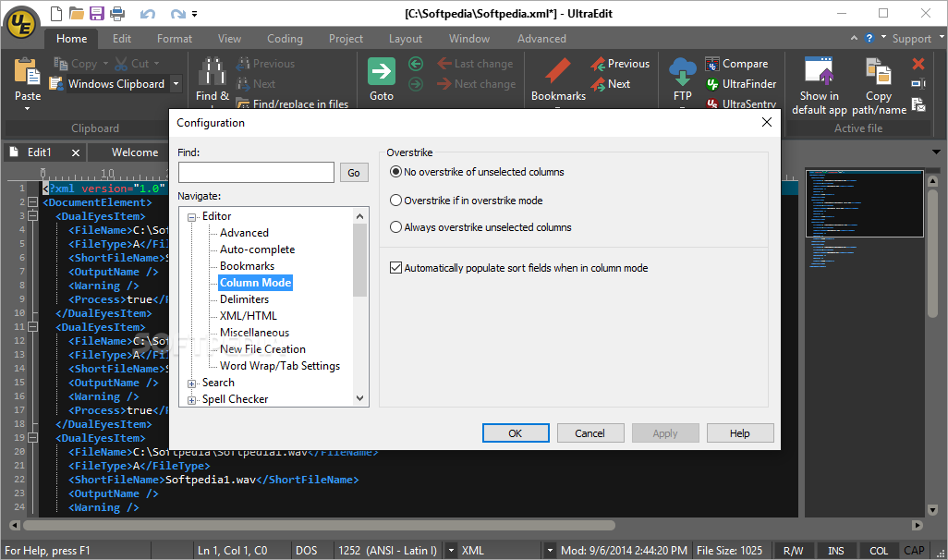Open the Advanced ribbon tab

[x=541, y=39]
